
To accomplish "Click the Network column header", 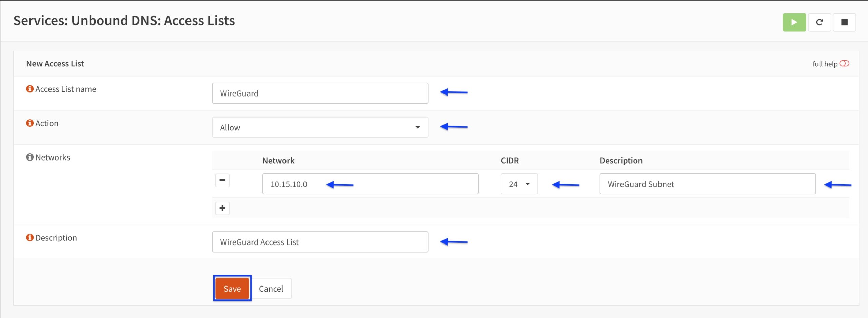I will [x=278, y=161].
